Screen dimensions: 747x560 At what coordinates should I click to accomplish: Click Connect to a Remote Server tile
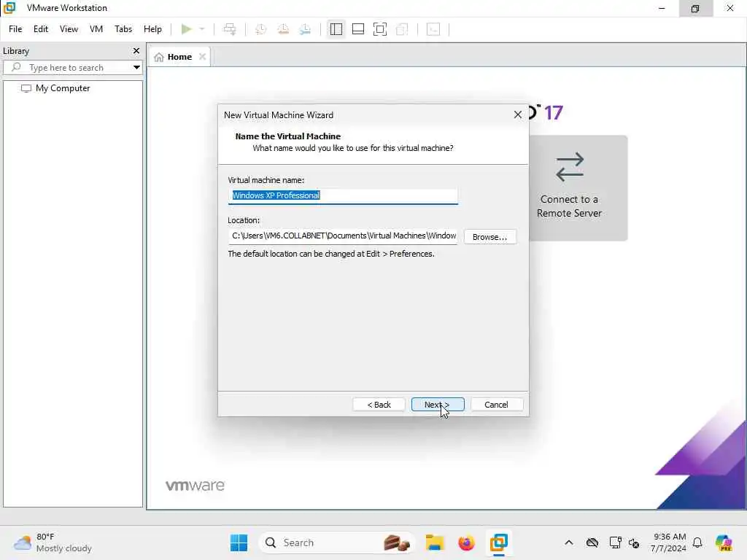578,187
